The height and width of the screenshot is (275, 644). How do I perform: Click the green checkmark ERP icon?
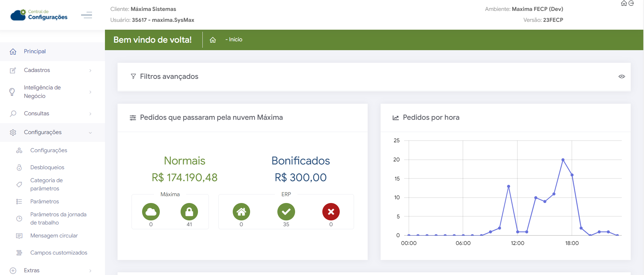[x=286, y=212]
